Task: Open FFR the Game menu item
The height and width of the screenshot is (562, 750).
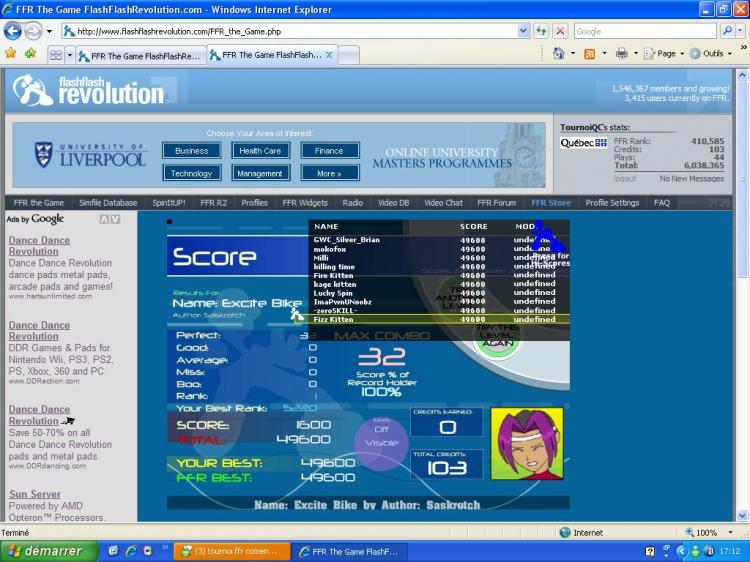Action: tap(39, 203)
